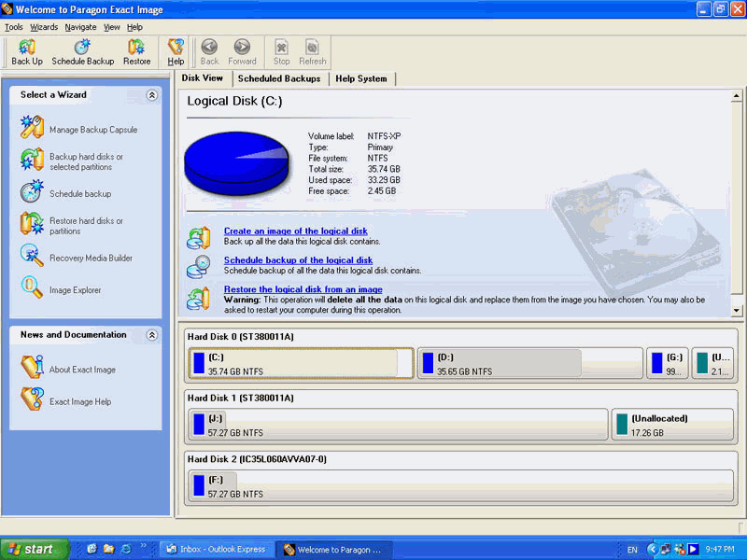The image size is (747, 560).
Task: Click the icon beside Restore the logical disk link
Action: click(199, 299)
